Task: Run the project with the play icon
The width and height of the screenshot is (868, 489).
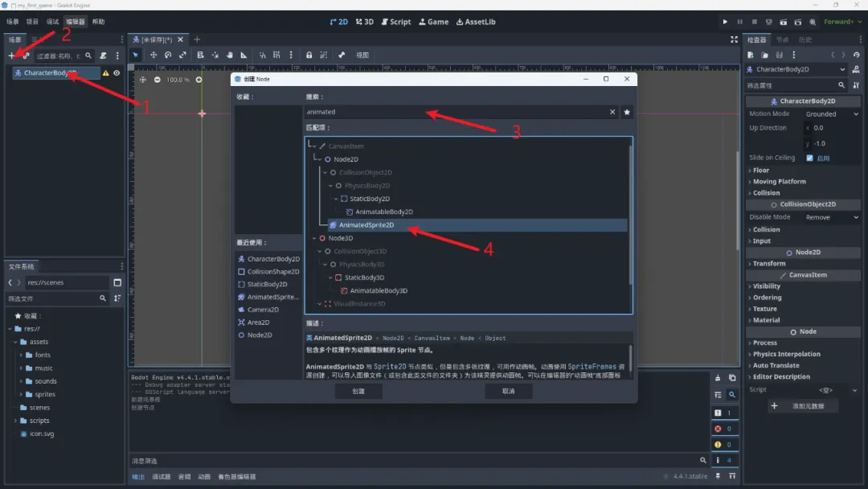Action: (725, 22)
